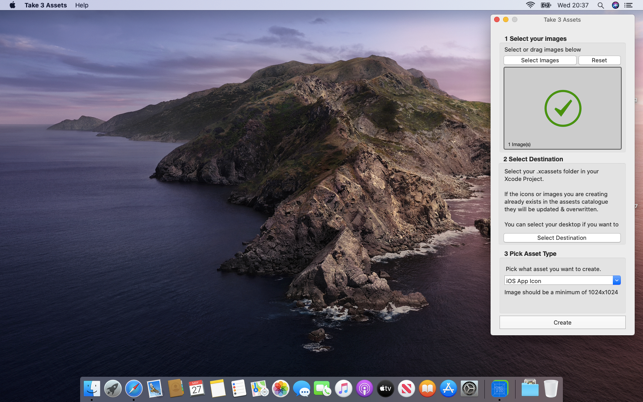Open News app in dock
Screen dimensions: 643x402
click(406, 388)
